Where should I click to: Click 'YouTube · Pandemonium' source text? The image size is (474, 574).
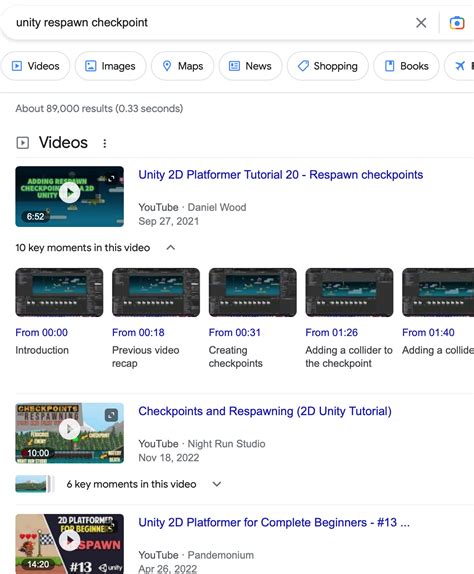pos(196,555)
